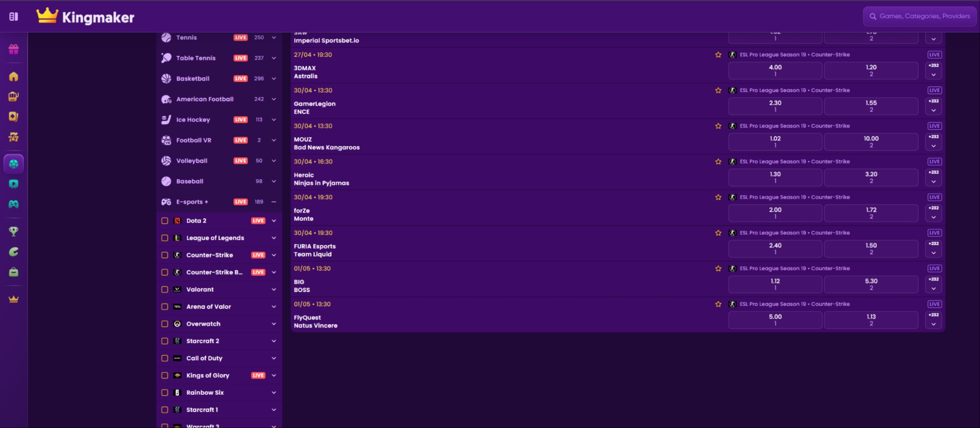Focus the Games, Categories, Providers search field
980x428 pixels.
(920, 16)
